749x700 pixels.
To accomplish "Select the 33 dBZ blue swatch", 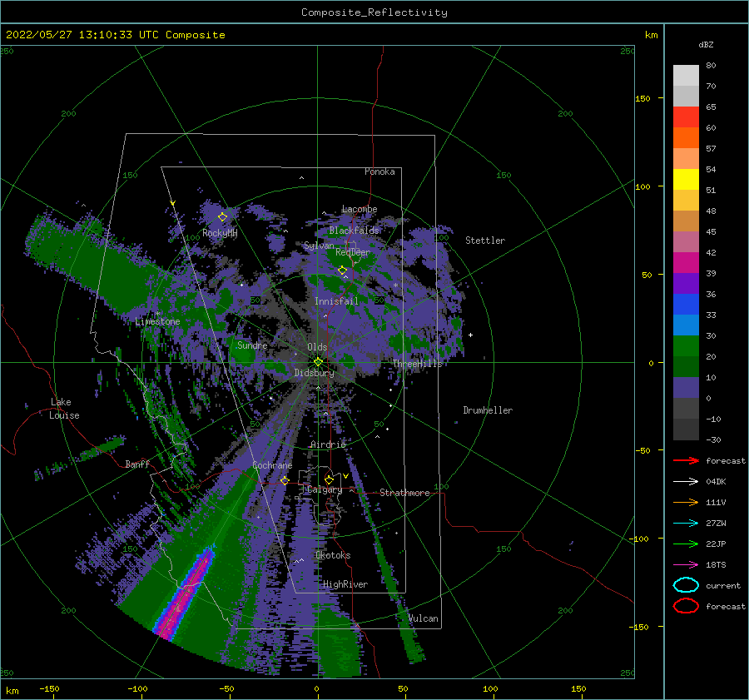I will (686, 325).
